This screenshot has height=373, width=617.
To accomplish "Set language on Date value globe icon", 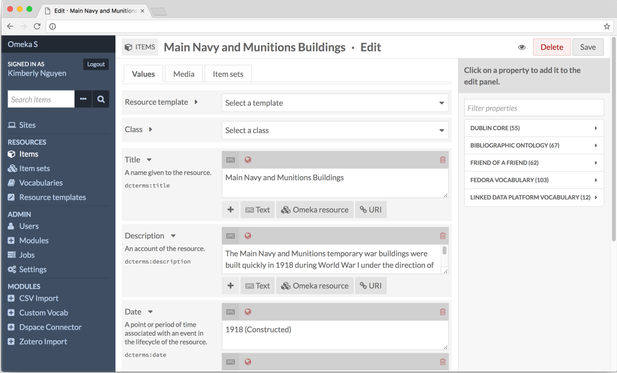I will pyautogui.click(x=248, y=312).
